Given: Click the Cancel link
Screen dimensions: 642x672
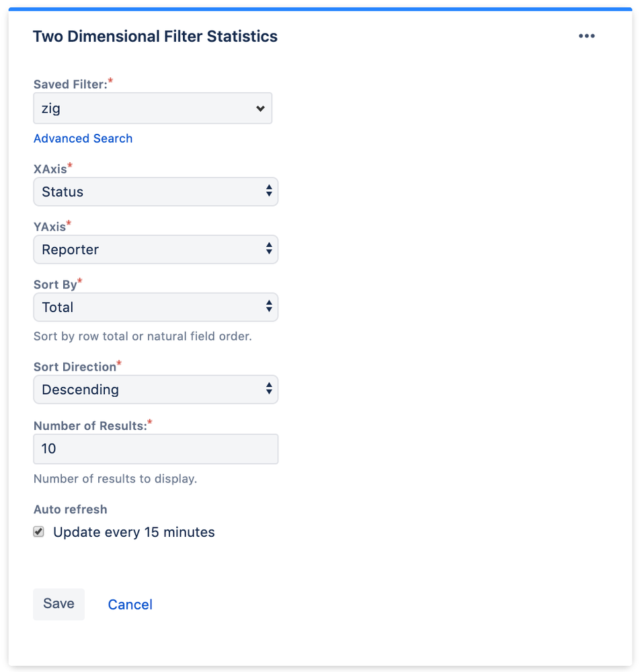Looking at the screenshot, I should click(130, 604).
